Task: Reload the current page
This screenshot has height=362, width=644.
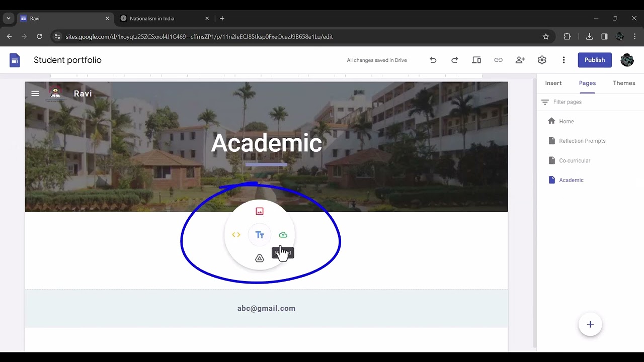Action: click(39, 37)
